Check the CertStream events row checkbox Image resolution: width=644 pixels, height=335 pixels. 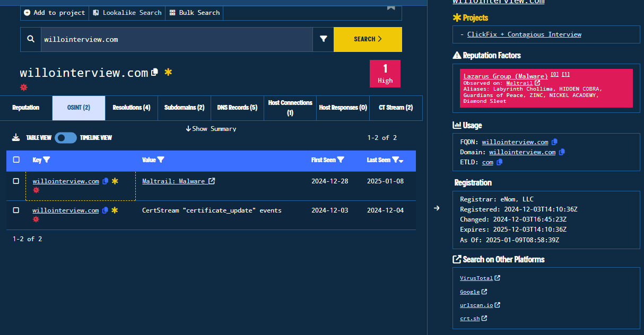click(x=16, y=210)
